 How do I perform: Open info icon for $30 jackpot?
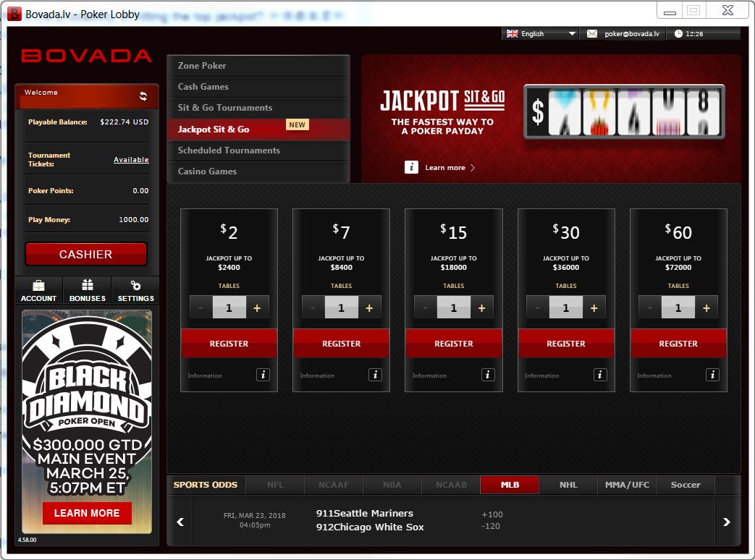[600, 375]
